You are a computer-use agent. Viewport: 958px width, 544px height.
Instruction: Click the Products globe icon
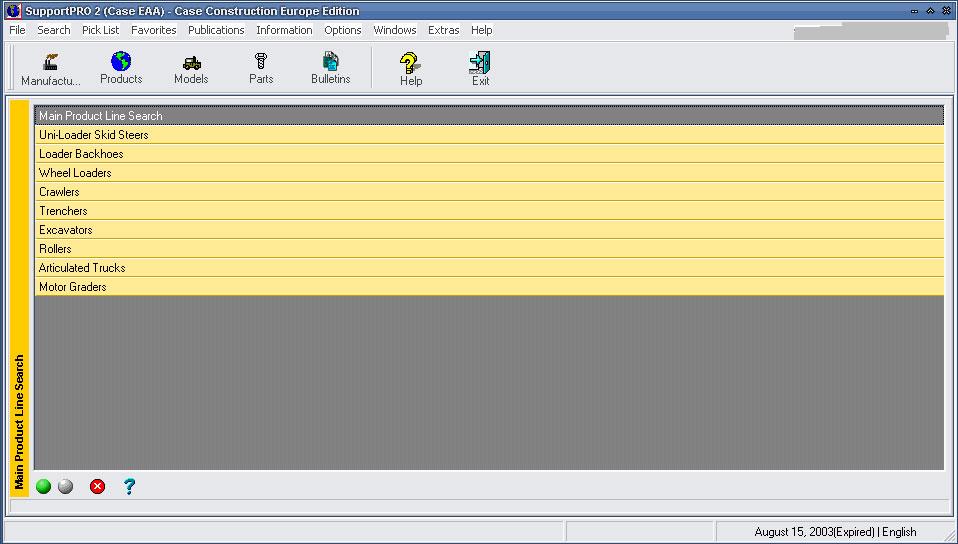click(121, 61)
